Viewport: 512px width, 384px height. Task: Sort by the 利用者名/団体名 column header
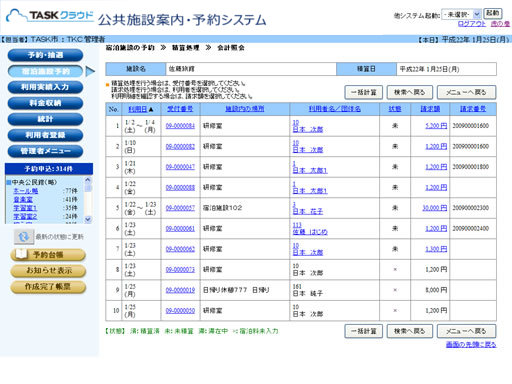point(335,109)
